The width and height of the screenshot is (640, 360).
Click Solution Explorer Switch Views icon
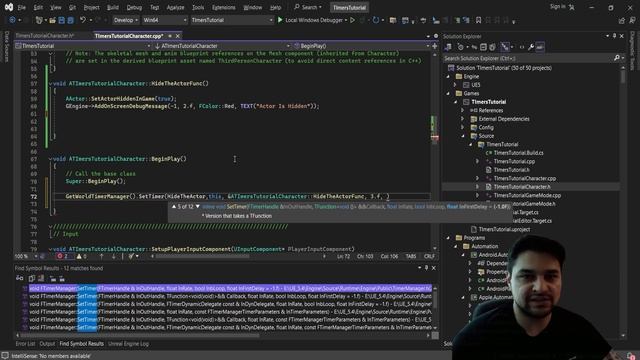(x=448, y=47)
